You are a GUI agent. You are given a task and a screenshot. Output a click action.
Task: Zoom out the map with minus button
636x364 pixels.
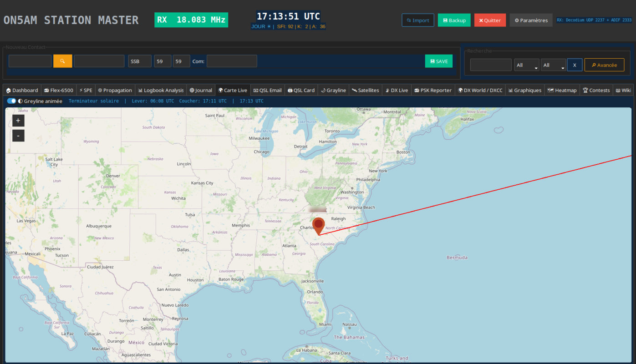[x=18, y=136]
